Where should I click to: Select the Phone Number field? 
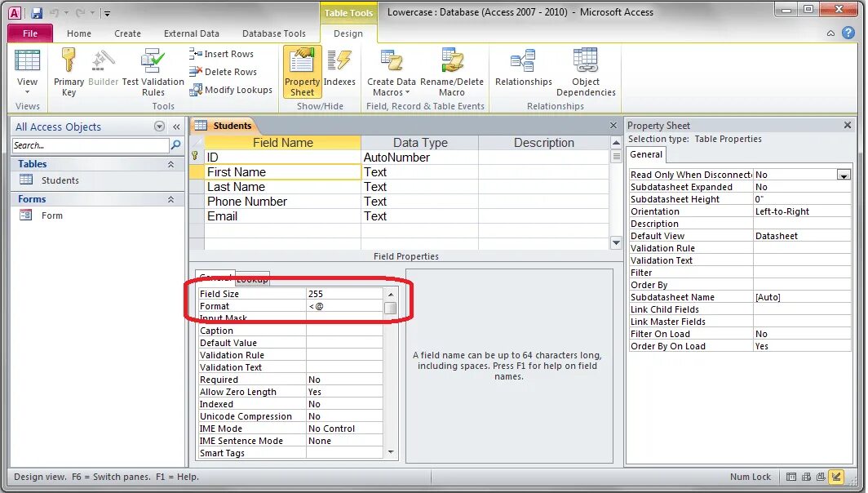tap(282, 202)
